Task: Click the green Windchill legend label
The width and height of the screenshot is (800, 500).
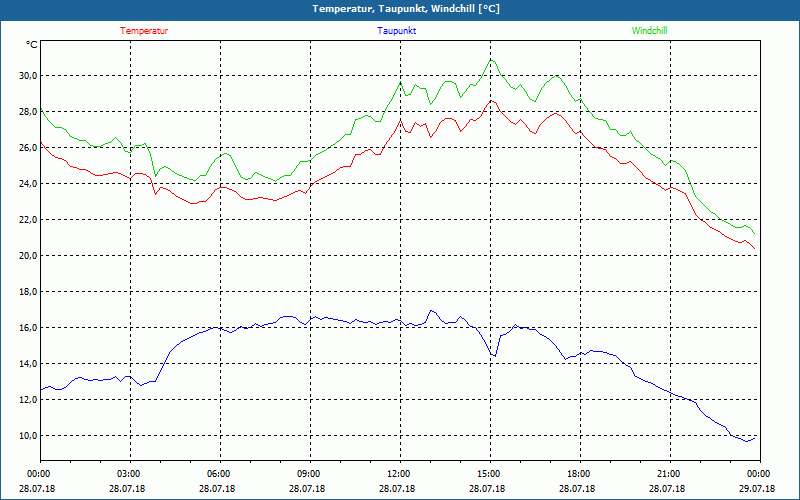Action: point(649,31)
